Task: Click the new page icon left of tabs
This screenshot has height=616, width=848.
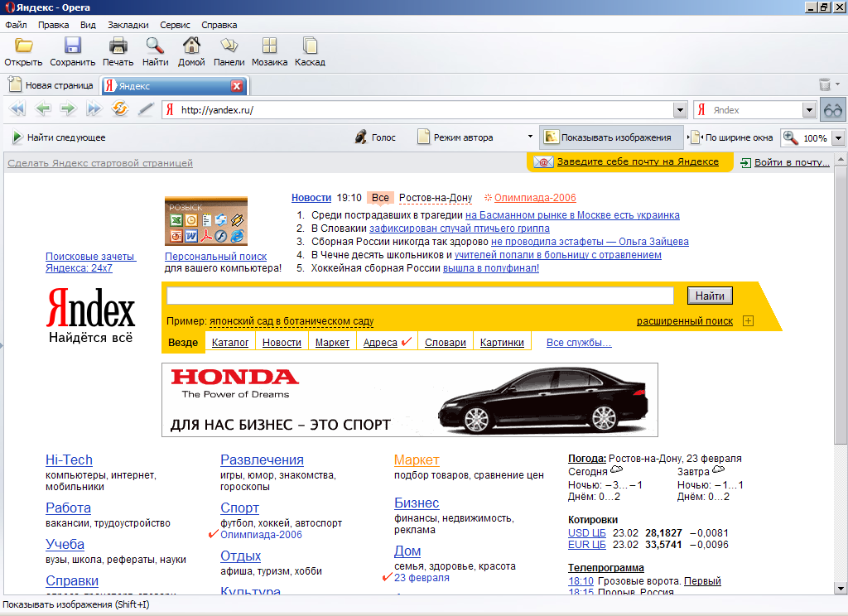Action: pos(15,84)
